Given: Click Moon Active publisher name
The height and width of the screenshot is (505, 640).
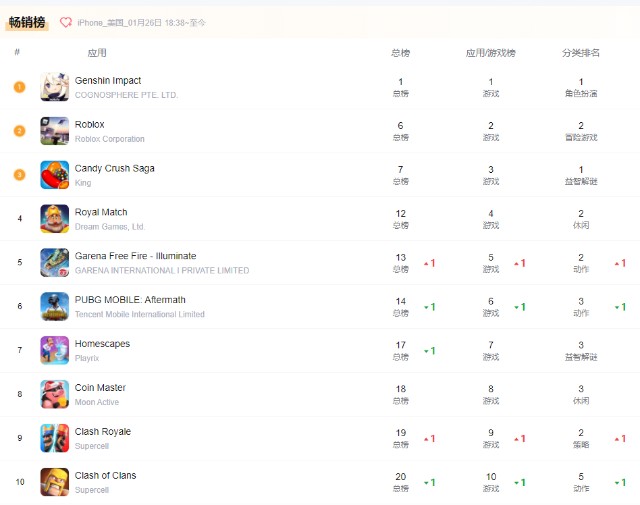Looking at the screenshot, I should tap(97, 402).
